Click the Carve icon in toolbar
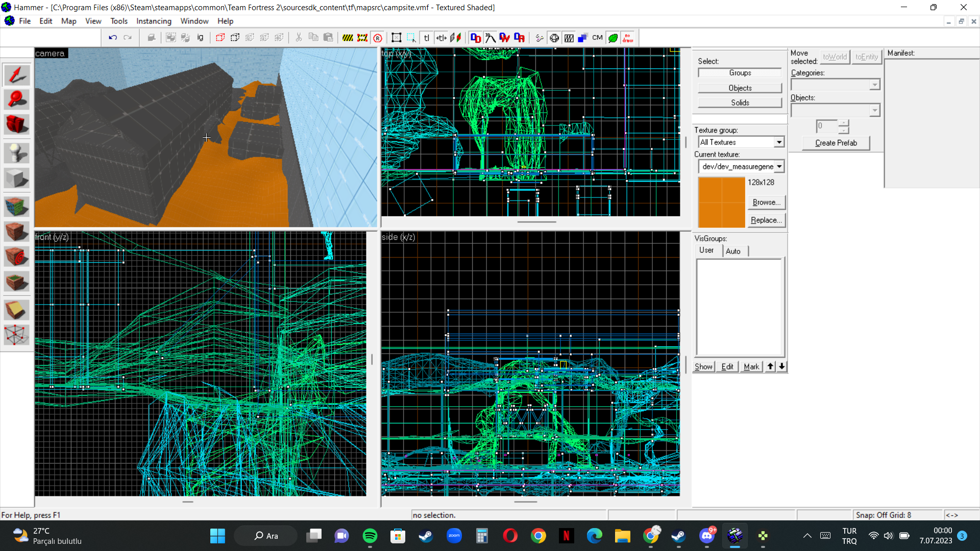This screenshot has height=551, width=980. pyautogui.click(x=152, y=38)
